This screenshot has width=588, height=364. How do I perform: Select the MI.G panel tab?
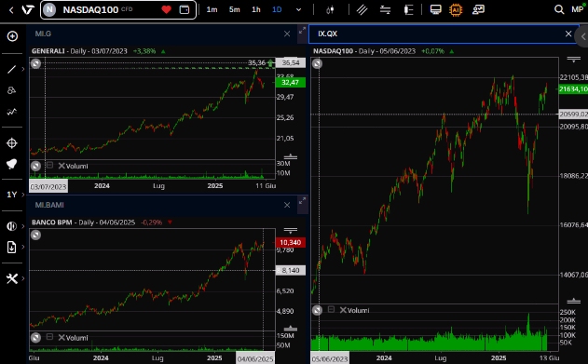click(43, 34)
